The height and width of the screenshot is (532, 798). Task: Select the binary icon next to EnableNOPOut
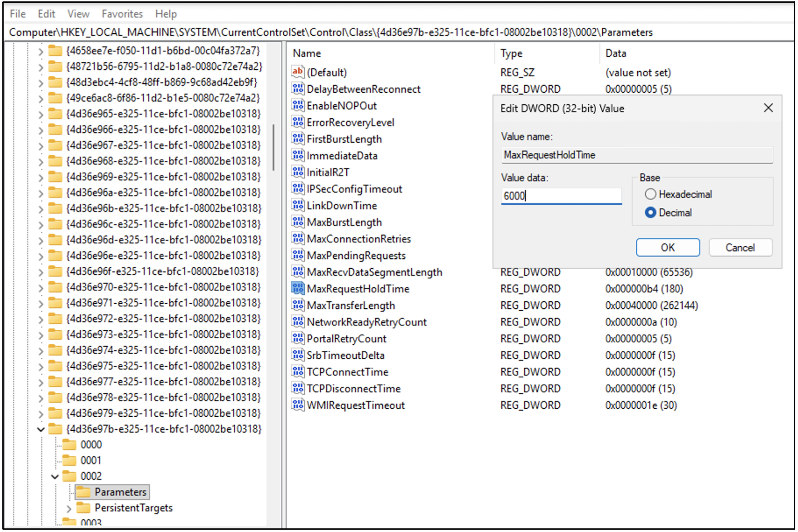297,105
